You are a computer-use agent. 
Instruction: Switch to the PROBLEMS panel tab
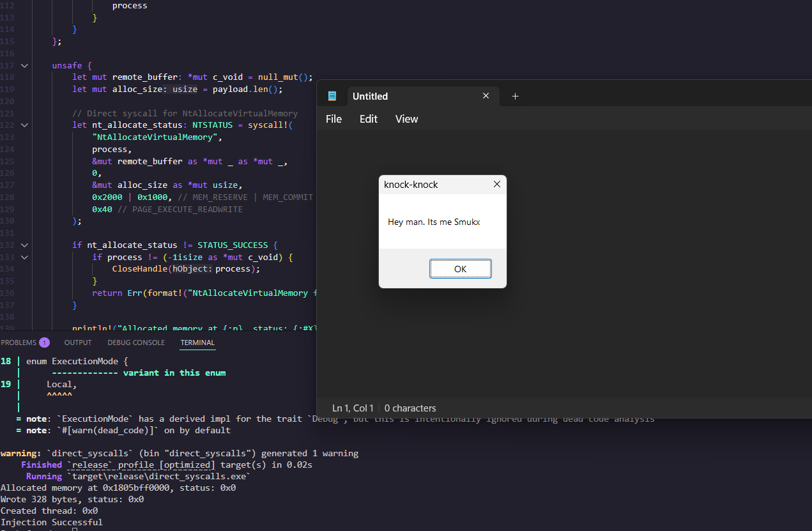pyautogui.click(x=19, y=342)
